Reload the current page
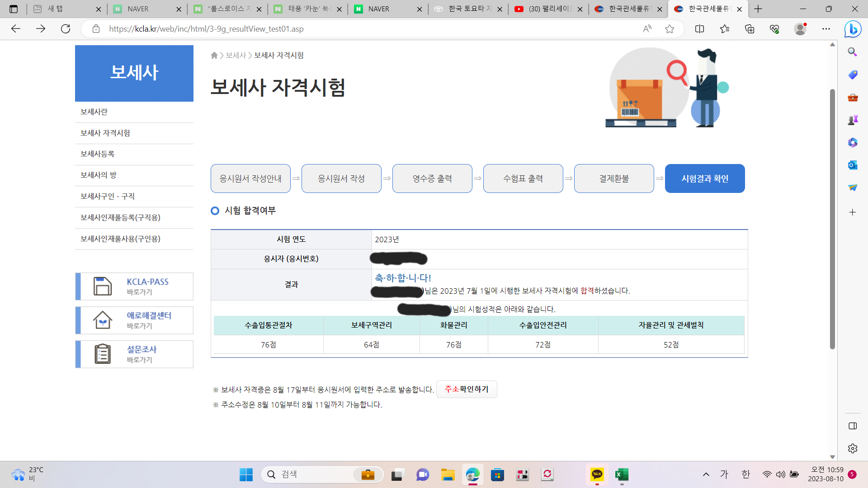Image resolution: width=868 pixels, height=488 pixels. (x=66, y=29)
